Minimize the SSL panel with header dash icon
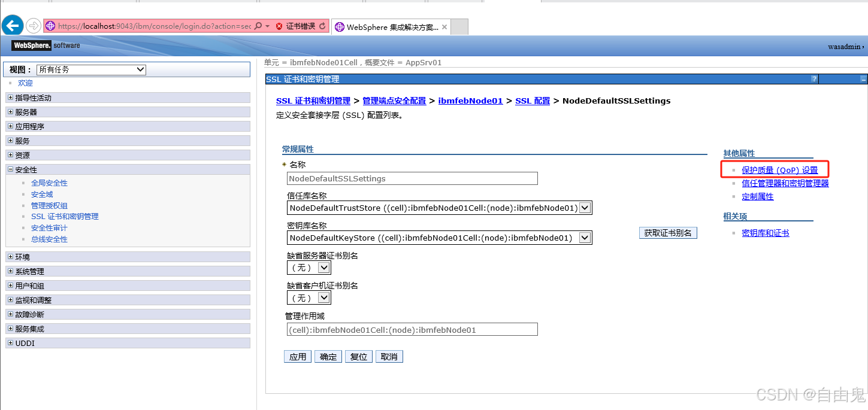The image size is (868, 410). tap(863, 79)
